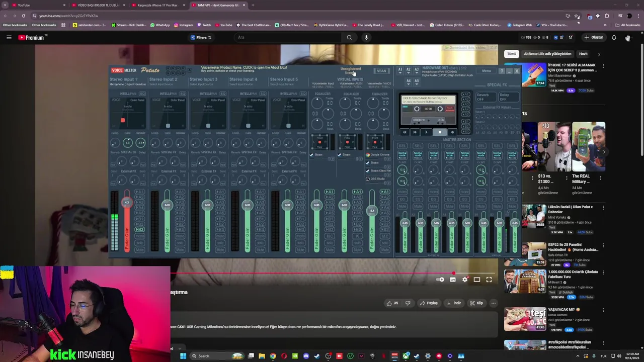The width and height of the screenshot is (644, 362).
Task: Mute Stereo Input 1 strip
Action: pos(139,249)
